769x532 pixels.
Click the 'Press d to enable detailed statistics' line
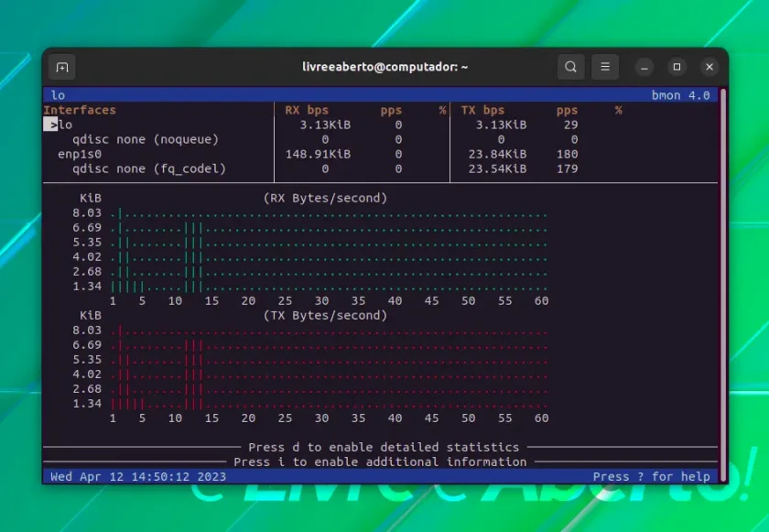click(x=384, y=447)
